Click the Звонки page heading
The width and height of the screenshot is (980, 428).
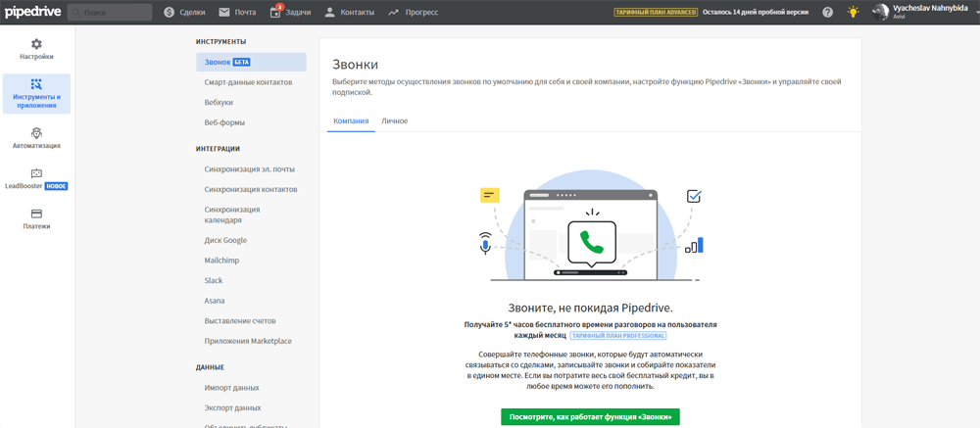click(355, 65)
